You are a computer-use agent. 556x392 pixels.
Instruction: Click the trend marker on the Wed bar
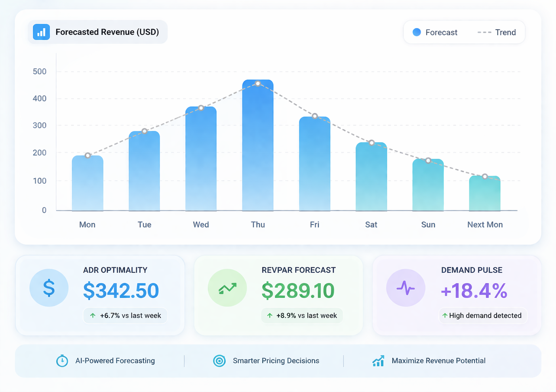201,108
